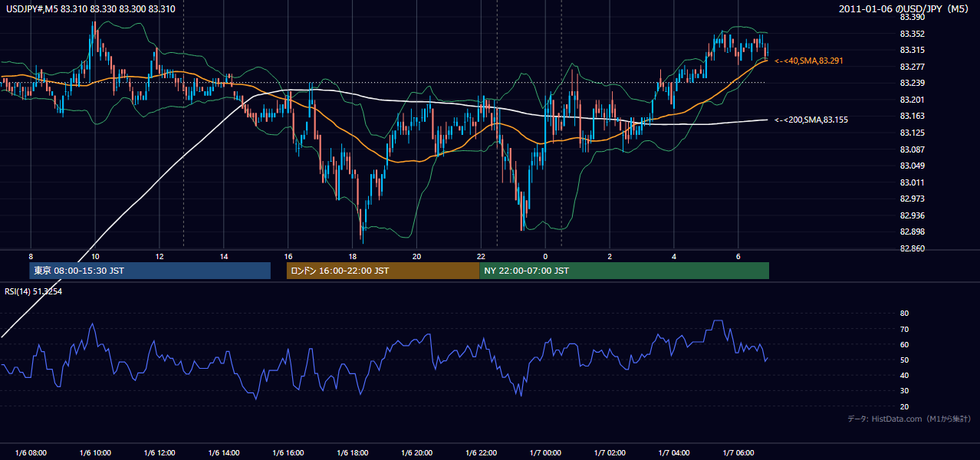980x460 pixels.
Task: Click price level 83.239 on axis
Action: click(x=911, y=83)
